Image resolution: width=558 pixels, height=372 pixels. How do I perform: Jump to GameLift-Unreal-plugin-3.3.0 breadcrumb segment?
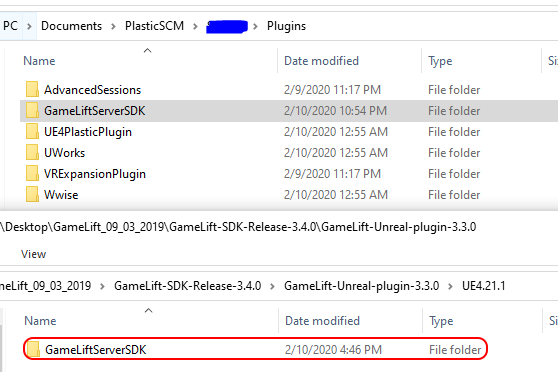(362, 286)
